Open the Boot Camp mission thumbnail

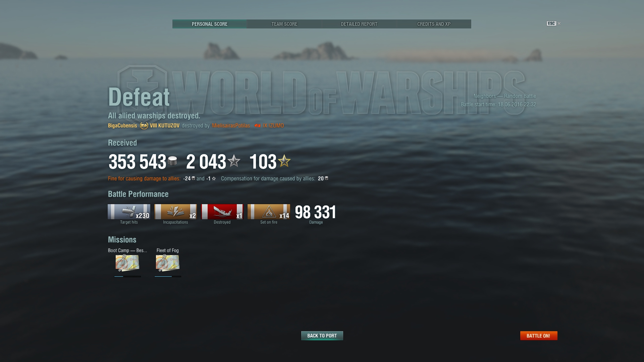(127, 263)
